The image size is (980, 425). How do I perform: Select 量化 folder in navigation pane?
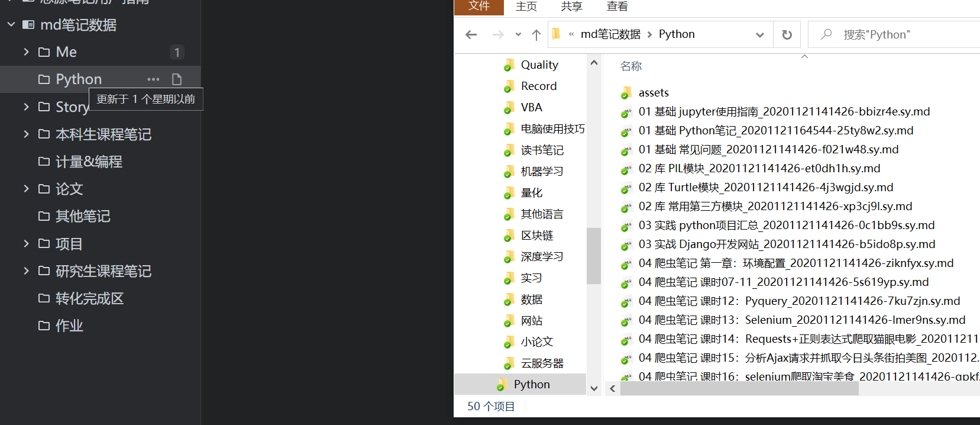531,193
